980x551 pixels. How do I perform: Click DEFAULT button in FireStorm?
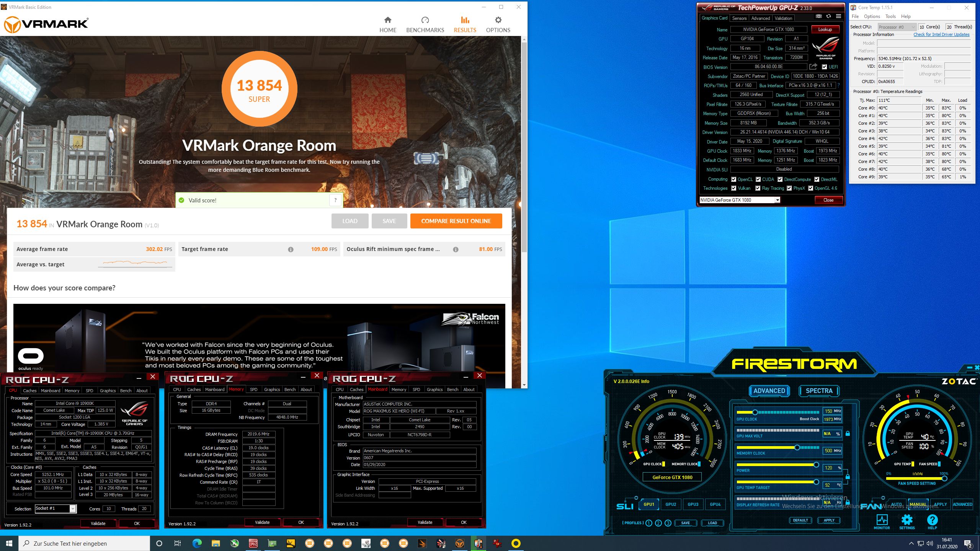click(x=800, y=520)
